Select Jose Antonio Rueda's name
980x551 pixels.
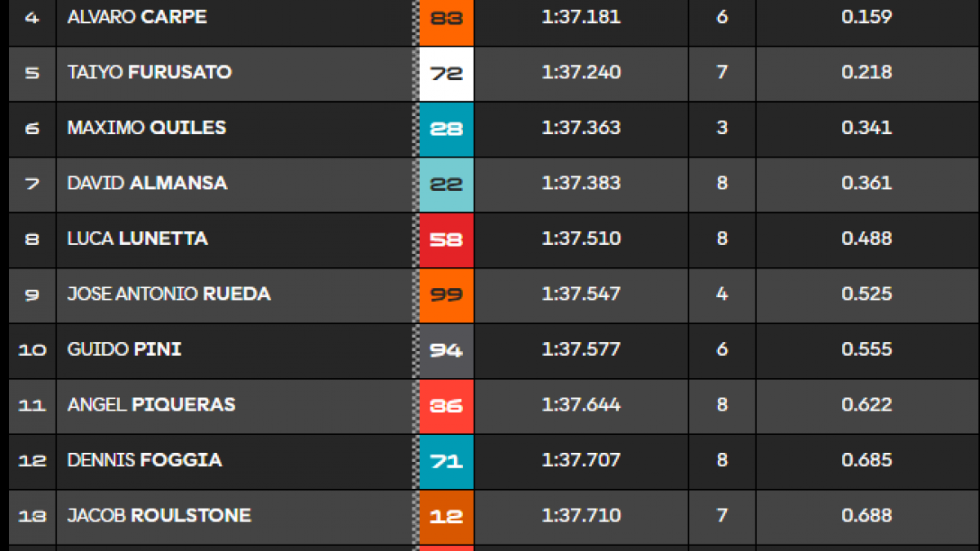tap(169, 294)
